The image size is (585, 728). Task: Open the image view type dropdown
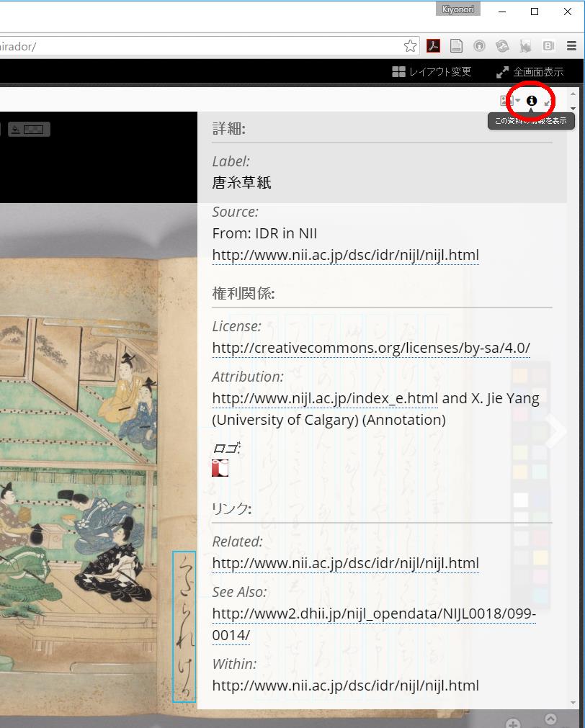[510, 101]
